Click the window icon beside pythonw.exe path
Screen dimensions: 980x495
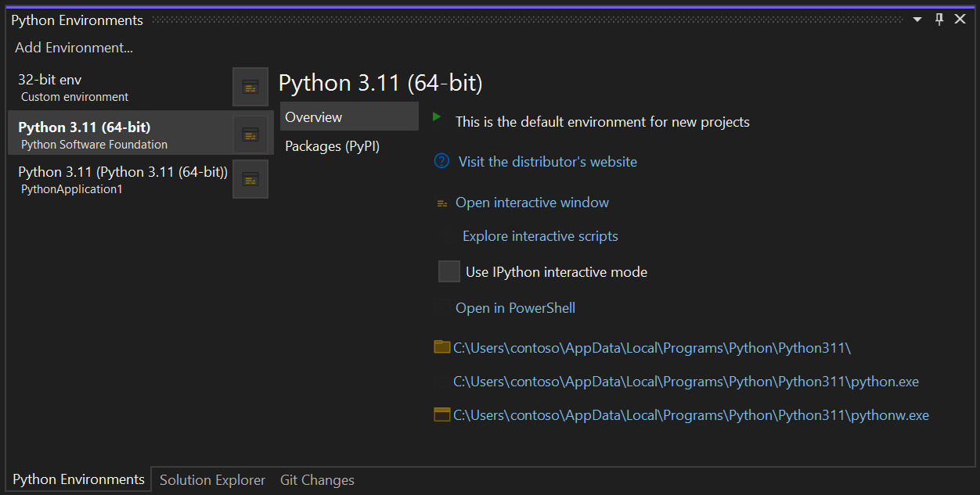click(x=442, y=415)
